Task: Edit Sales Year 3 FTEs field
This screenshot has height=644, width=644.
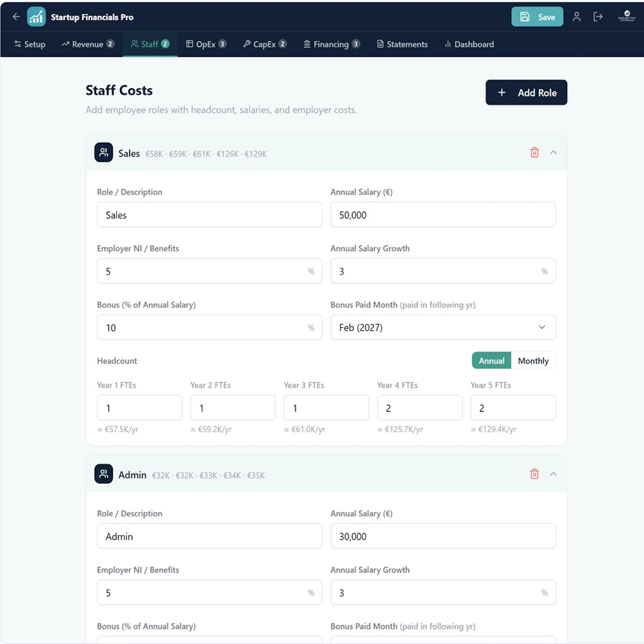Action: (326, 408)
